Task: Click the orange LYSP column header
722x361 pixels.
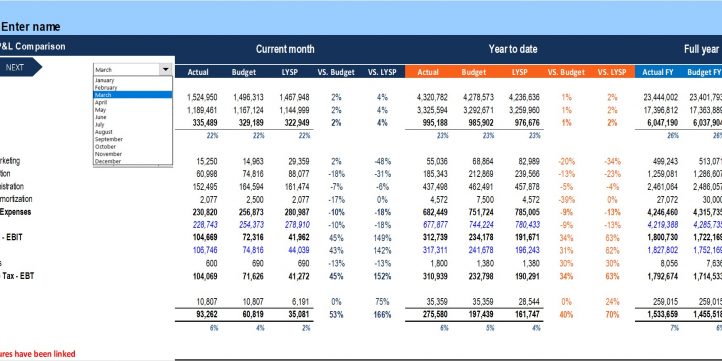Action: coord(520,72)
